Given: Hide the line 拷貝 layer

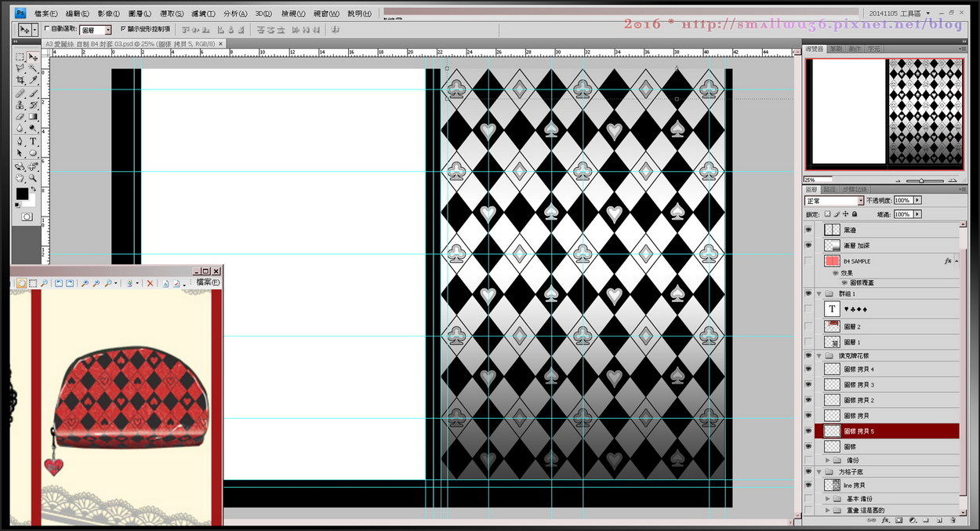Looking at the screenshot, I should [810, 486].
